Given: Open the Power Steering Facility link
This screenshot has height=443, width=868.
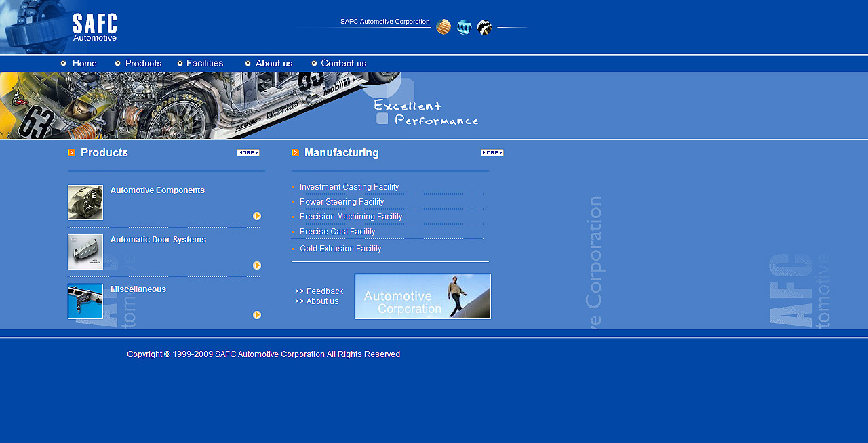Looking at the screenshot, I should tap(342, 202).
